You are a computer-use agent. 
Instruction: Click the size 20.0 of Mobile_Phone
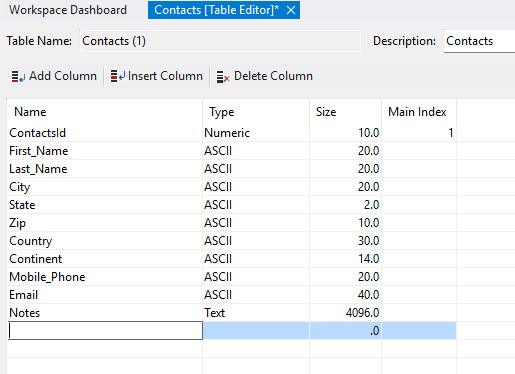pos(345,277)
